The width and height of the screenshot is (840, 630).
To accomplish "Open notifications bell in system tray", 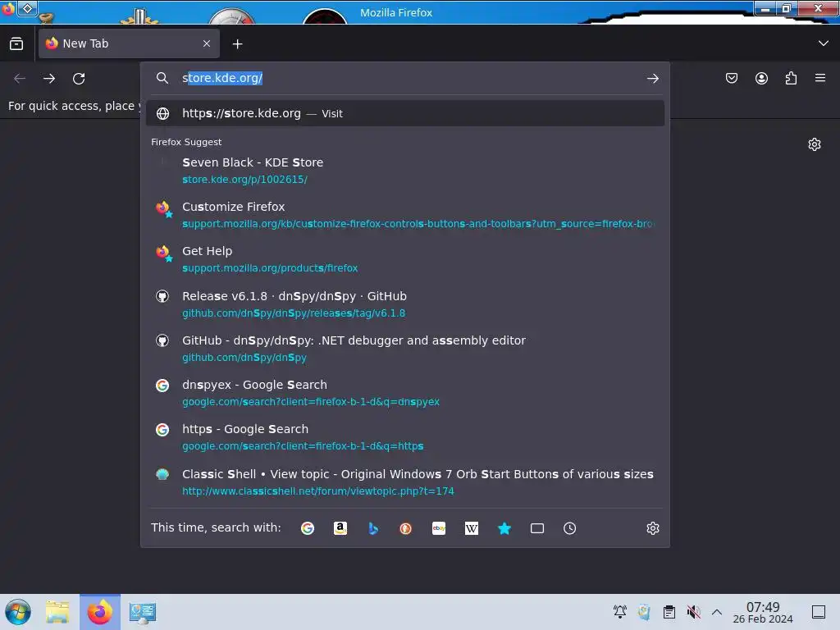I will pyautogui.click(x=620, y=612).
